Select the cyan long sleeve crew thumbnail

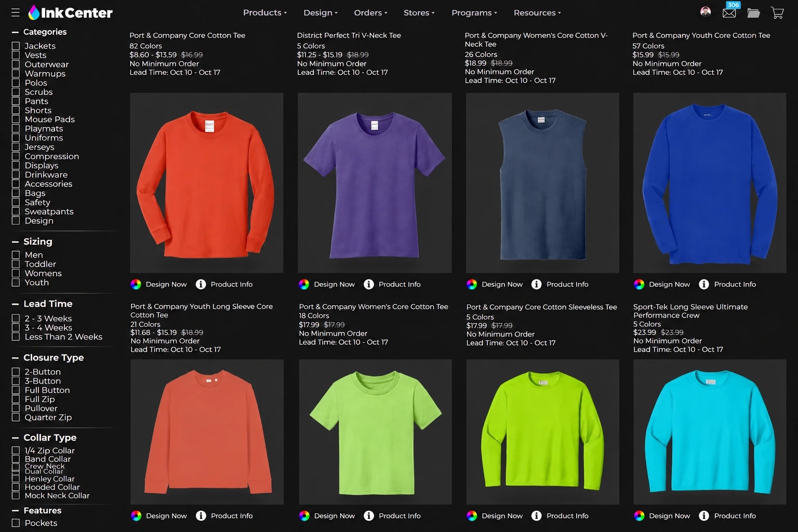[x=710, y=432]
